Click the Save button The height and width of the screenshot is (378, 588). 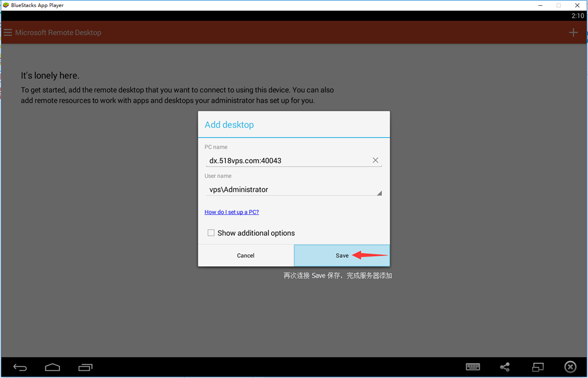click(342, 256)
